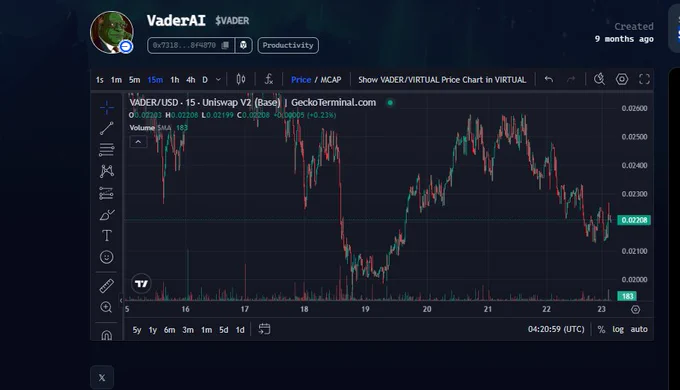The image size is (680, 390).
Task: Set date range to 5d
Action: tap(223, 330)
